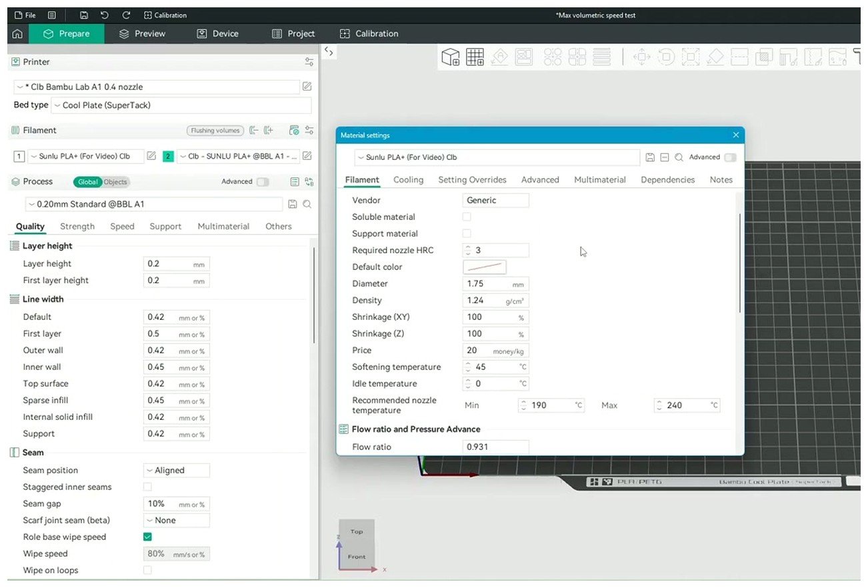
Task: Click the compare presets icon in Process header
Action: coord(309,182)
